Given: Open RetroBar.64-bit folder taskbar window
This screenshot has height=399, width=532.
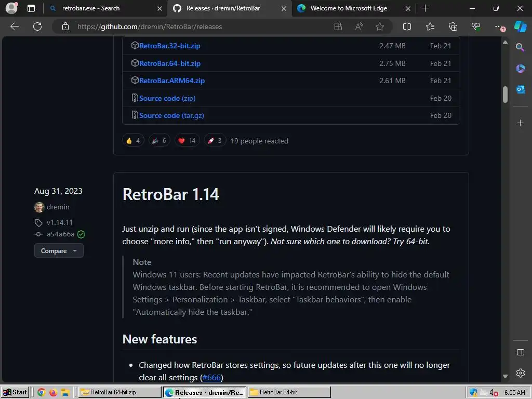Looking at the screenshot, I should tap(289, 392).
